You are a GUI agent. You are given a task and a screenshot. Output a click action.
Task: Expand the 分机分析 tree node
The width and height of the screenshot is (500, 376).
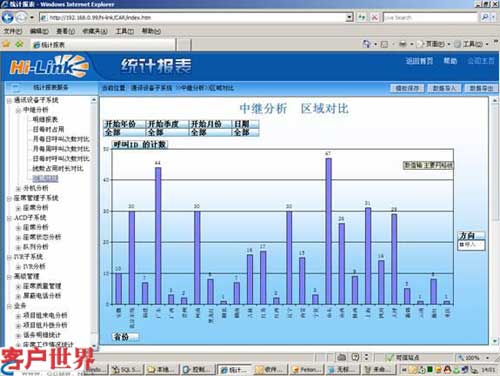point(18,188)
